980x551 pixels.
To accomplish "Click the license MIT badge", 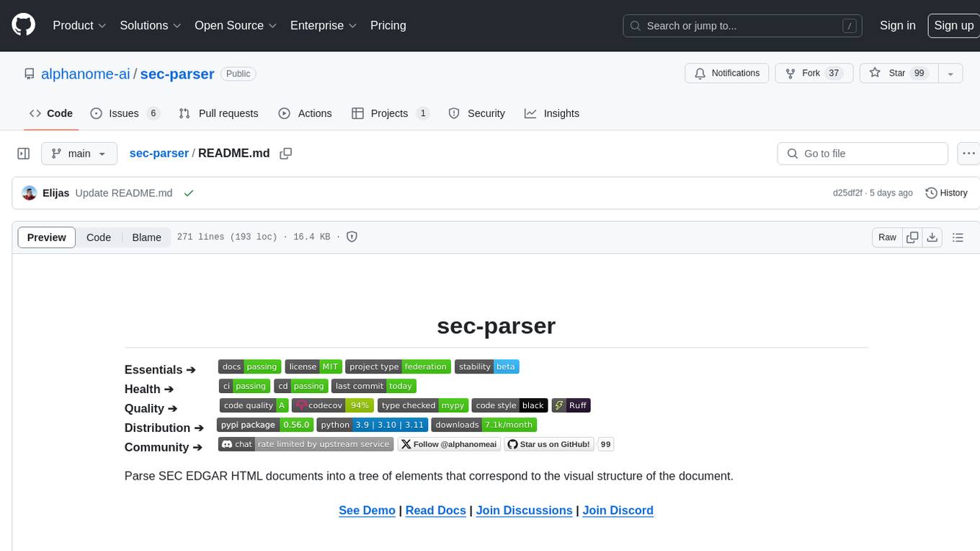I will [313, 366].
